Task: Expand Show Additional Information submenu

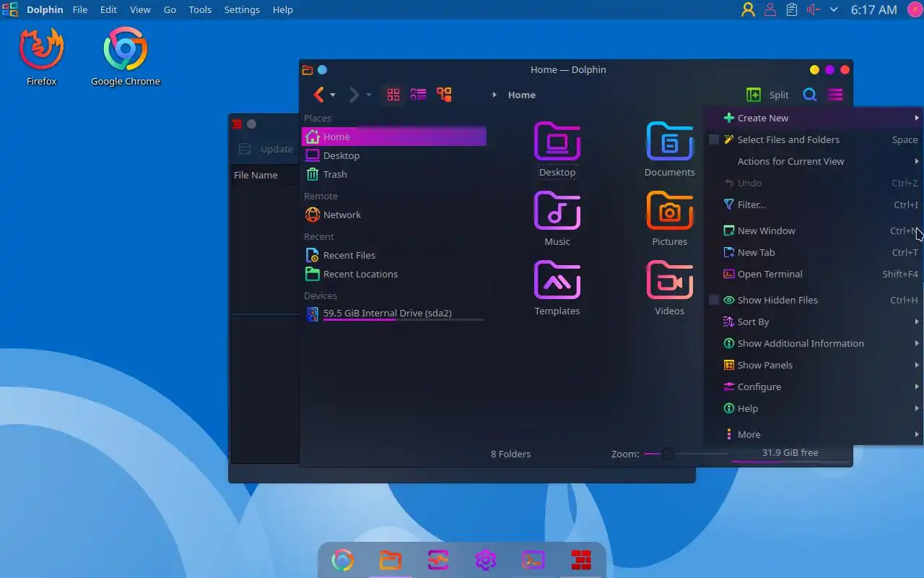Action: [x=814, y=343]
